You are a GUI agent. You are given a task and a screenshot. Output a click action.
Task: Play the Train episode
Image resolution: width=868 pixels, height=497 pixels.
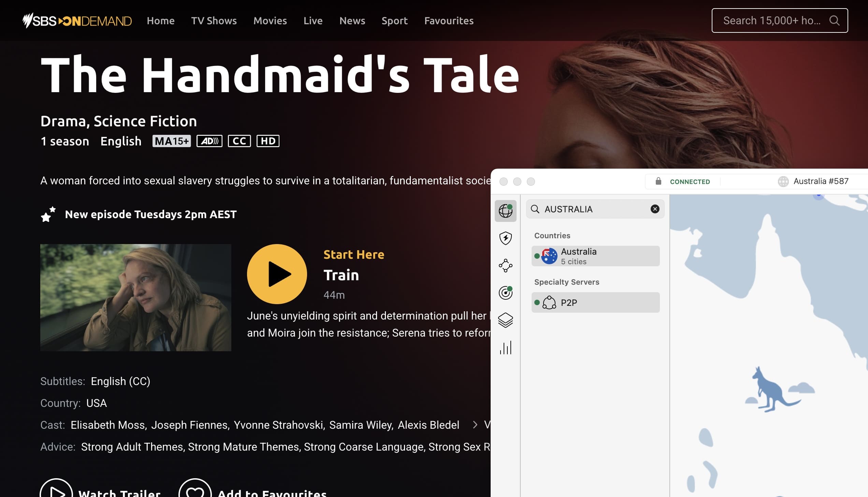[x=277, y=274]
